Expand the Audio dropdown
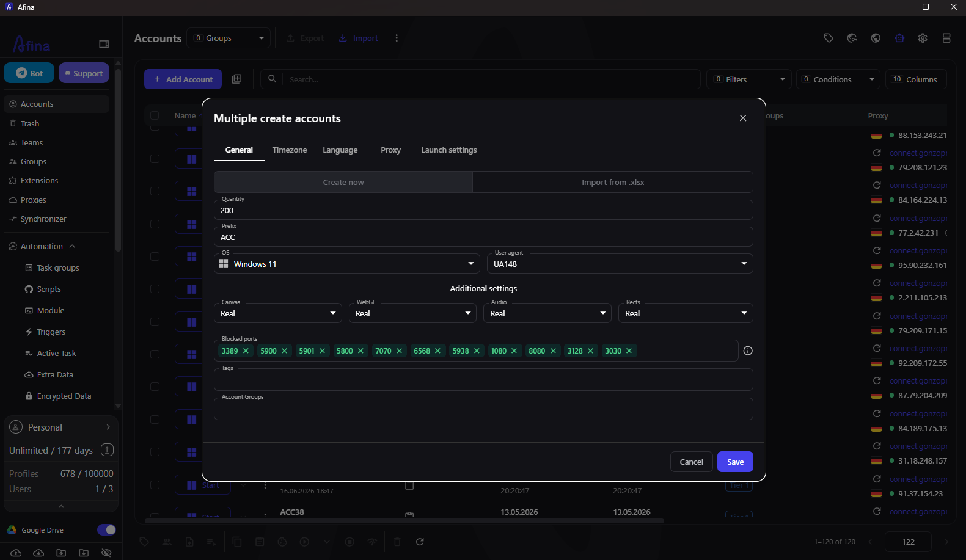Image resolution: width=966 pixels, height=560 pixels. (548, 313)
